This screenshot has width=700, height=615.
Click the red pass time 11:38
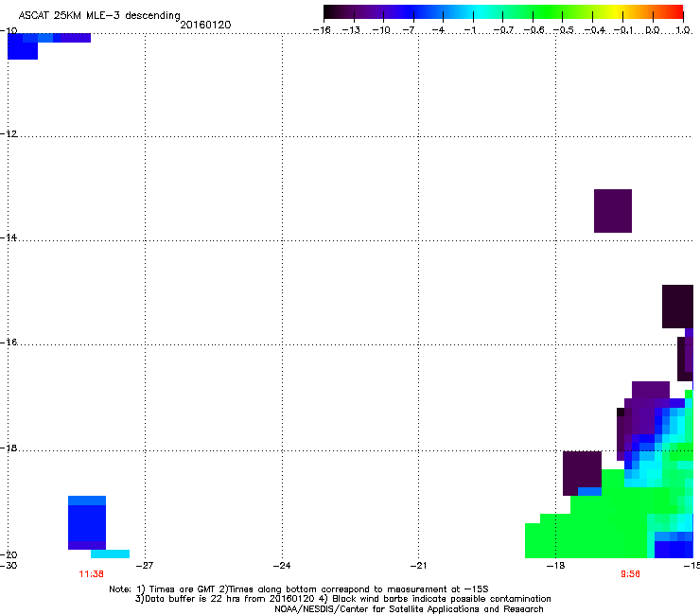click(x=91, y=574)
